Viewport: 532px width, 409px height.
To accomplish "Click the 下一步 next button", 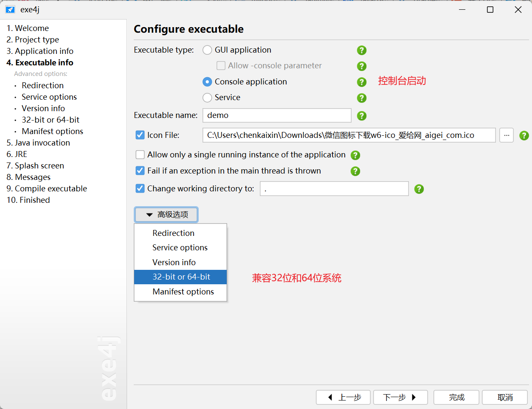I will 400,398.
